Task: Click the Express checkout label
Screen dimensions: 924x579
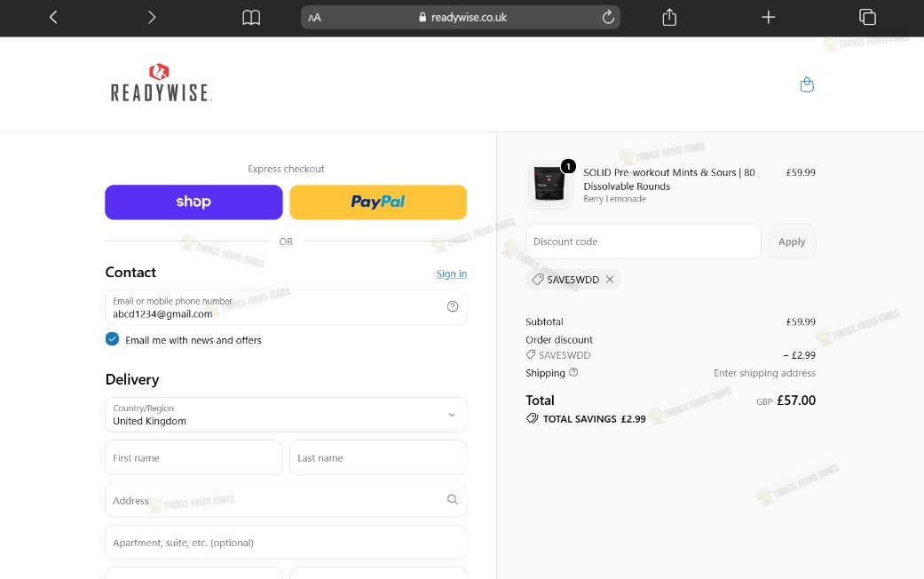Action: pos(286,169)
